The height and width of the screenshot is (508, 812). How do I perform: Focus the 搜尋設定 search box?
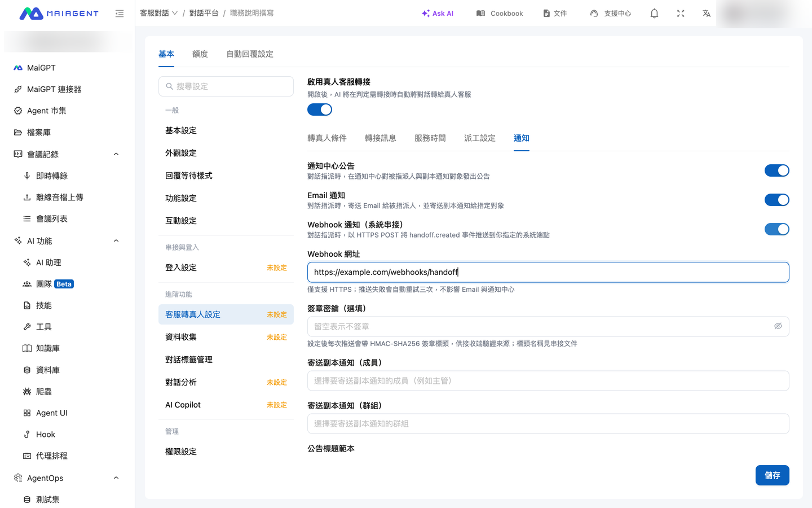coord(226,86)
